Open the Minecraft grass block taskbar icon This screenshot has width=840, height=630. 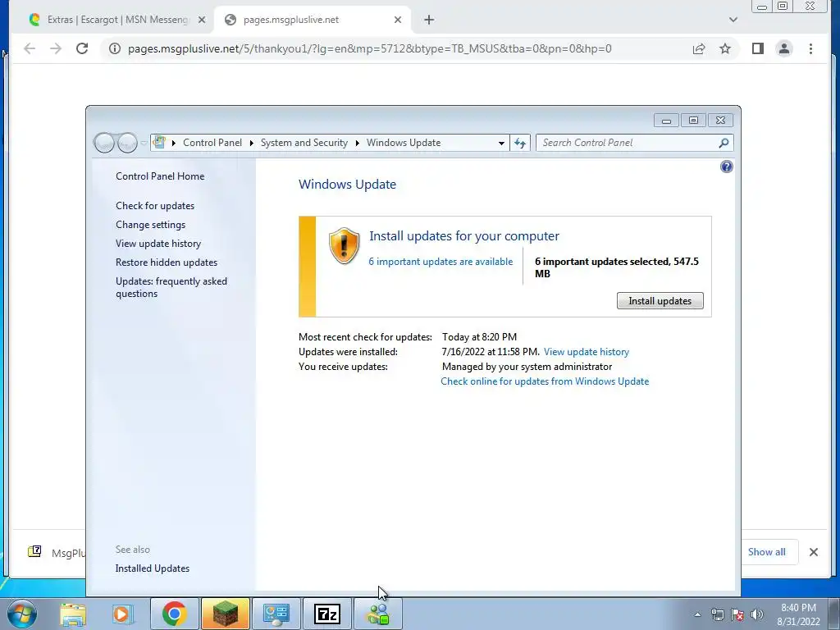[225, 614]
